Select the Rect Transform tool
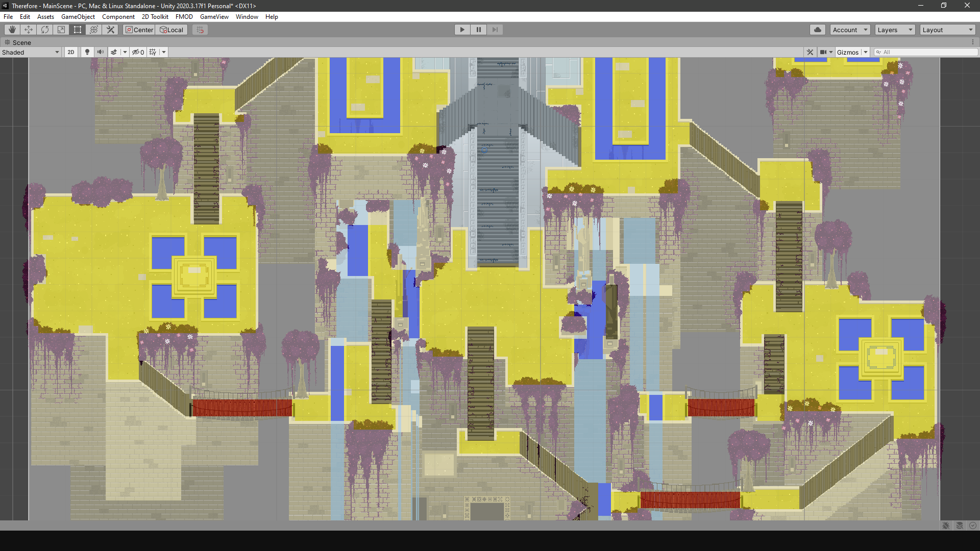Image resolution: width=980 pixels, height=551 pixels. click(78, 30)
